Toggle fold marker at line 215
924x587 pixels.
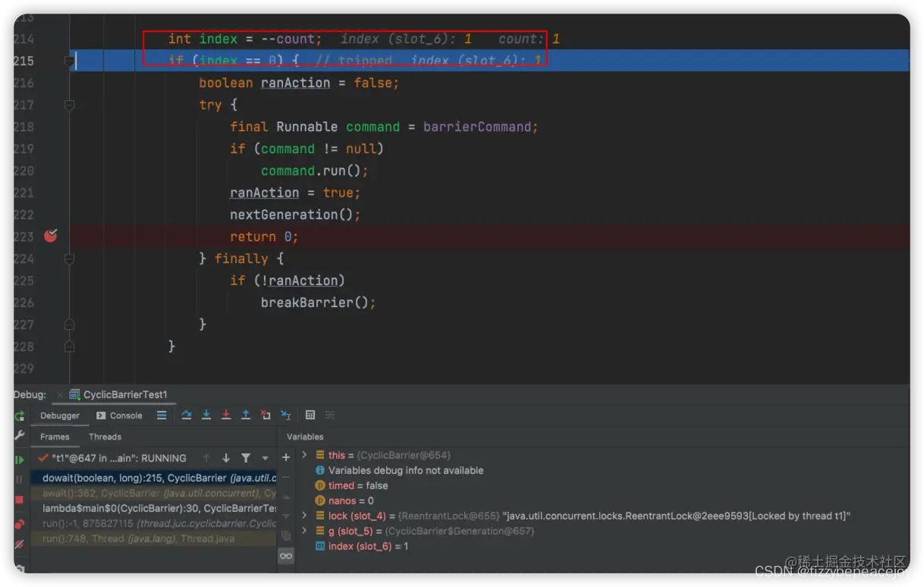tap(69, 61)
